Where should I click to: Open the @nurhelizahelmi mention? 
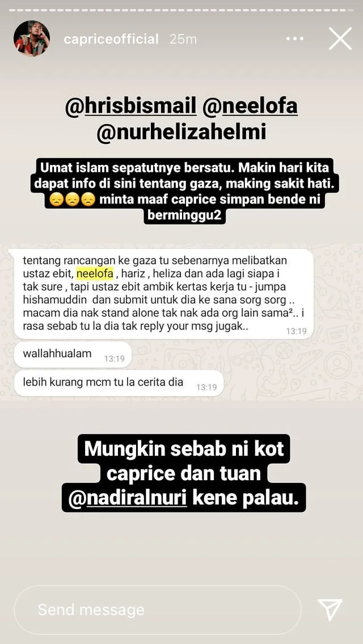pos(181,132)
